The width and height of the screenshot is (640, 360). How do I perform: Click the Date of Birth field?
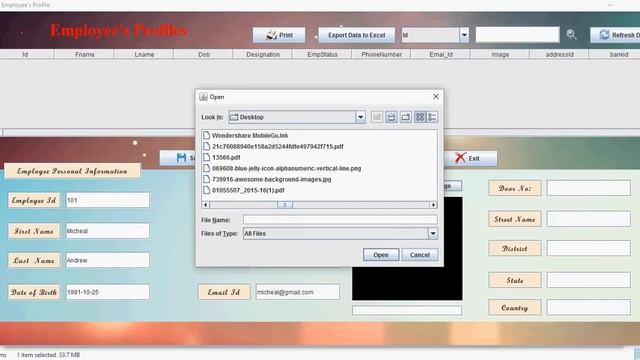[x=108, y=292]
